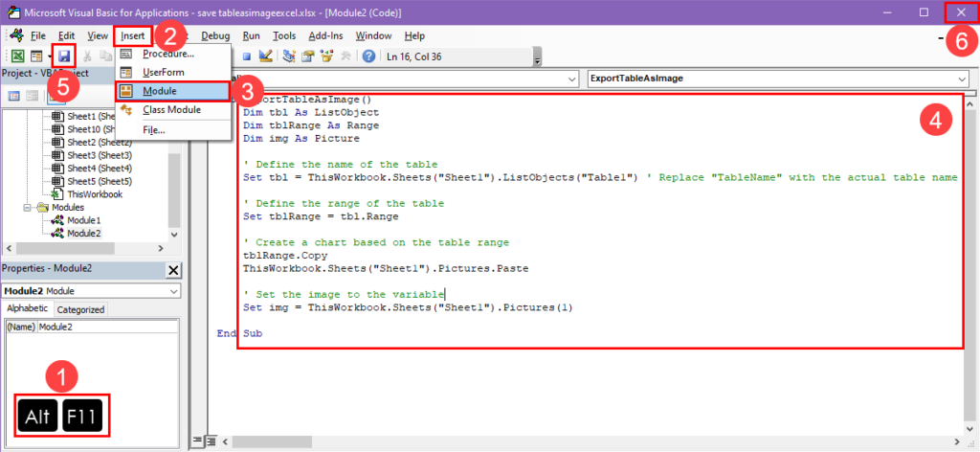Open the Run menu
Viewport: 980px width, 452px height.
(252, 35)
